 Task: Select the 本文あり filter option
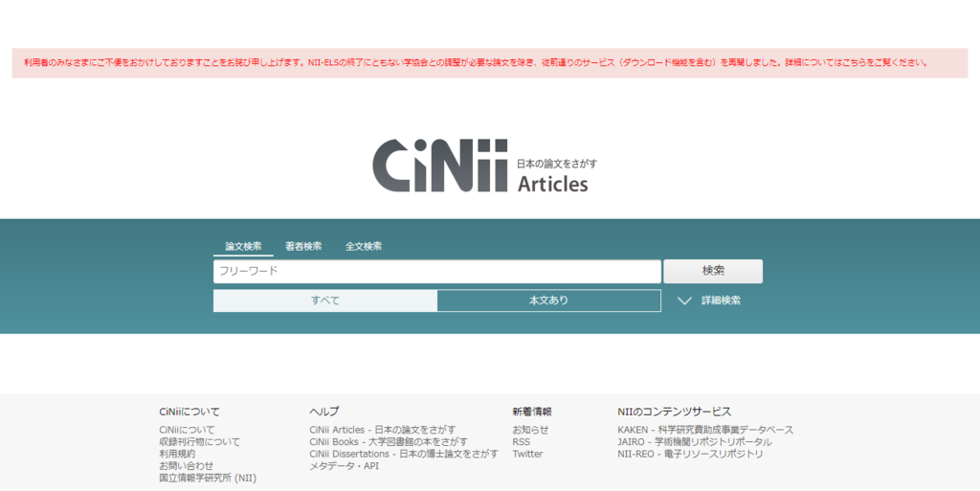tap(548, 301)
